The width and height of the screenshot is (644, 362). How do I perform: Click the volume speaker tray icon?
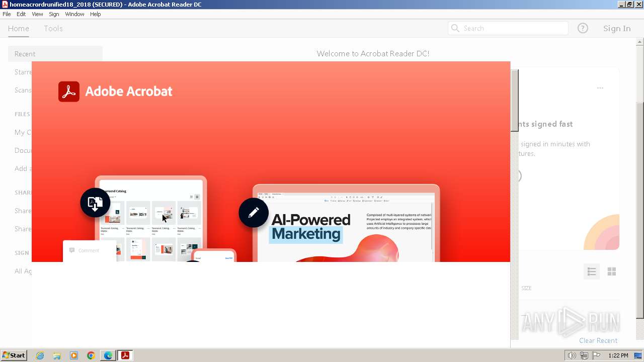pos(572,355)
